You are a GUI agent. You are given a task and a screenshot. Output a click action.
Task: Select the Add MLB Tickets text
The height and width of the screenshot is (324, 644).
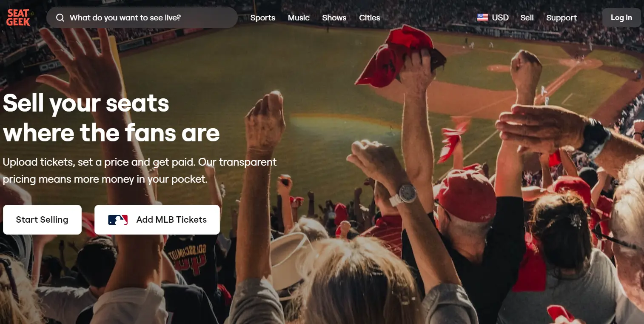pyautogui.click(x=171, y=220)
